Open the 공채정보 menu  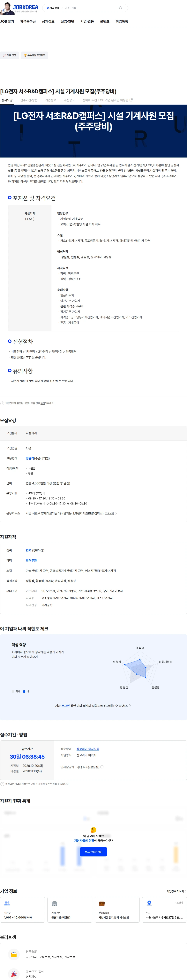48,21
